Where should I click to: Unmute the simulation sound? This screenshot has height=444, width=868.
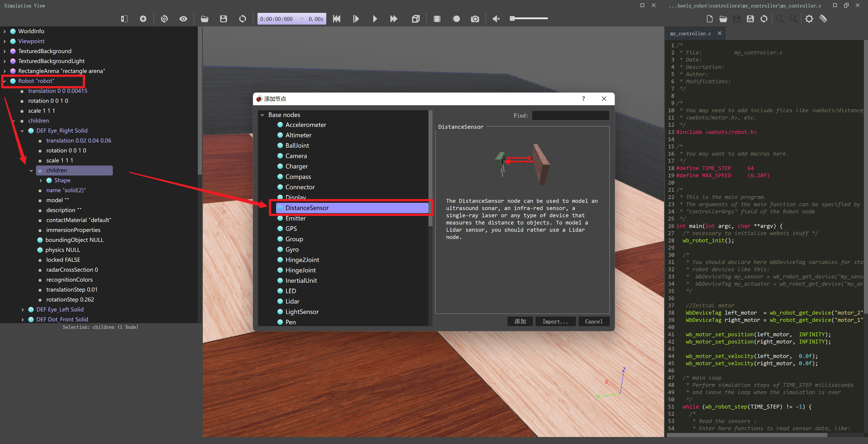(496, 19)
